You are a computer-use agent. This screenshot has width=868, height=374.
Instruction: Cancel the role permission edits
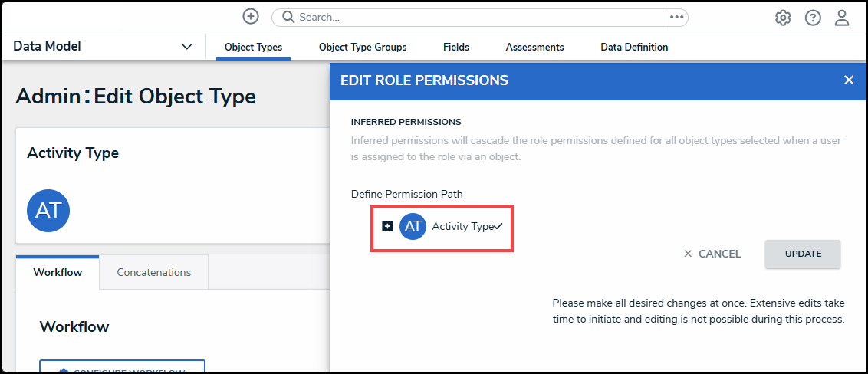pos(712,254)
